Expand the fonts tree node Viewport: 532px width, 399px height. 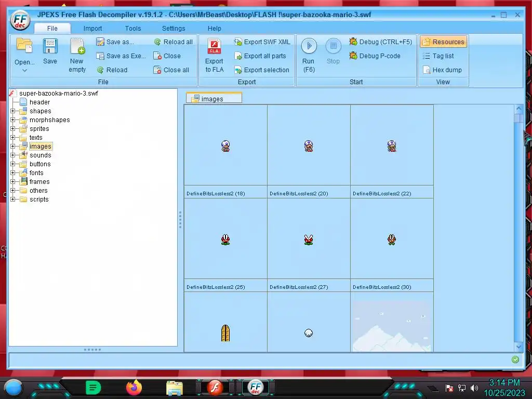pos(13,172)
